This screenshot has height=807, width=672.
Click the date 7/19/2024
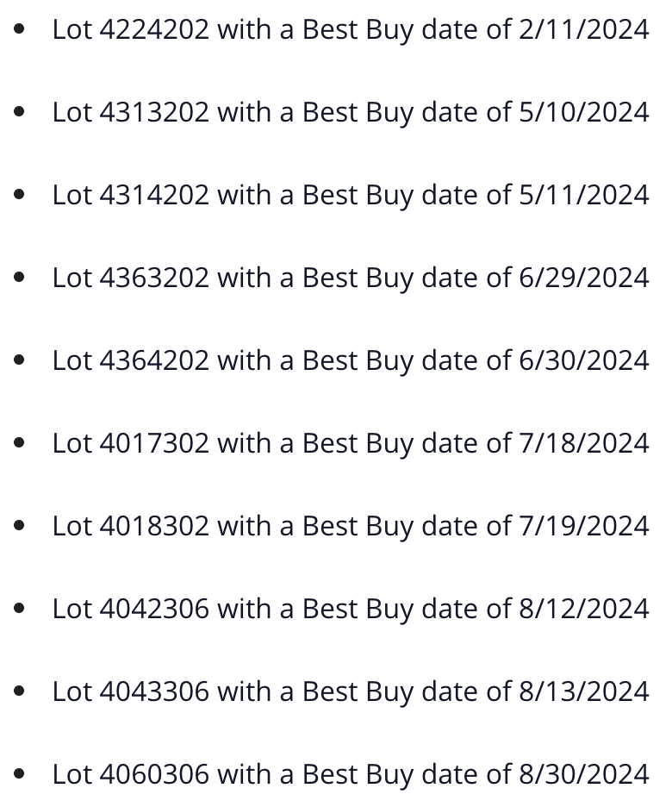584,527
